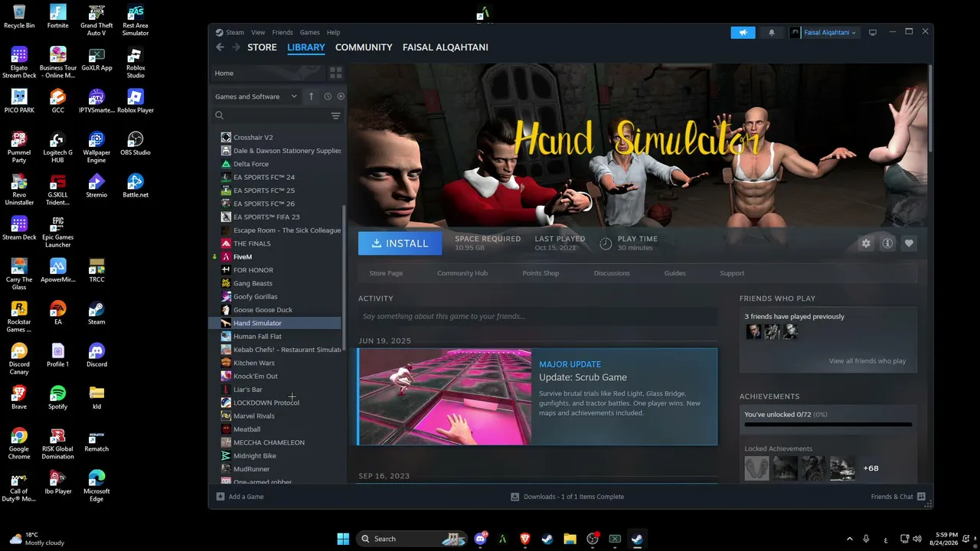This screenshot has width=980, height=551.
Task: Open the library advanced filter options
Action: tap(335, 116)
